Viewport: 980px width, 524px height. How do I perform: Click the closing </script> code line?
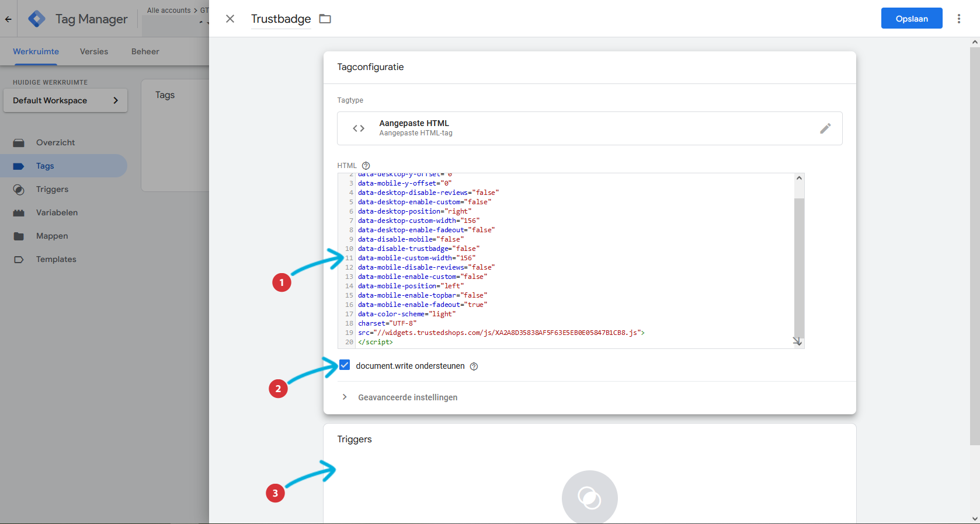pyautogui.click(x=376, y=342)
